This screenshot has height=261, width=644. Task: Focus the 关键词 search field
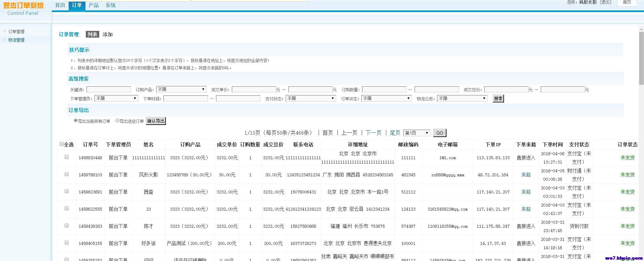pyautogui.click(x=109, y=89)
